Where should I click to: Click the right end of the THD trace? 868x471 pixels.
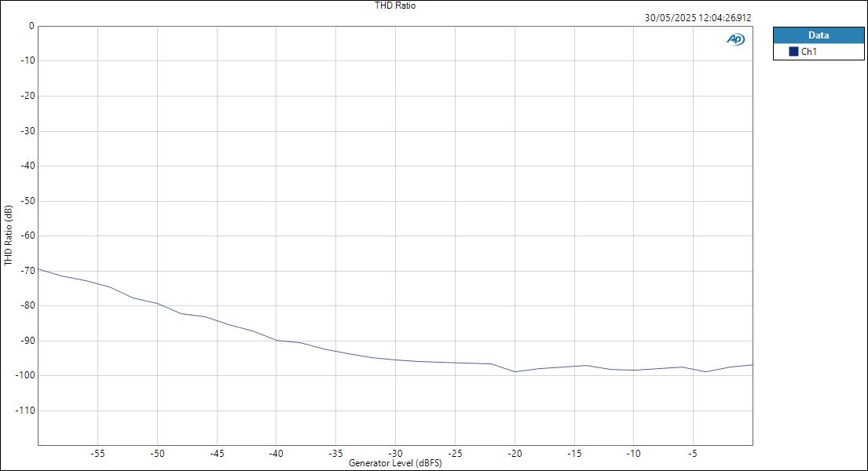coord(753,363)
